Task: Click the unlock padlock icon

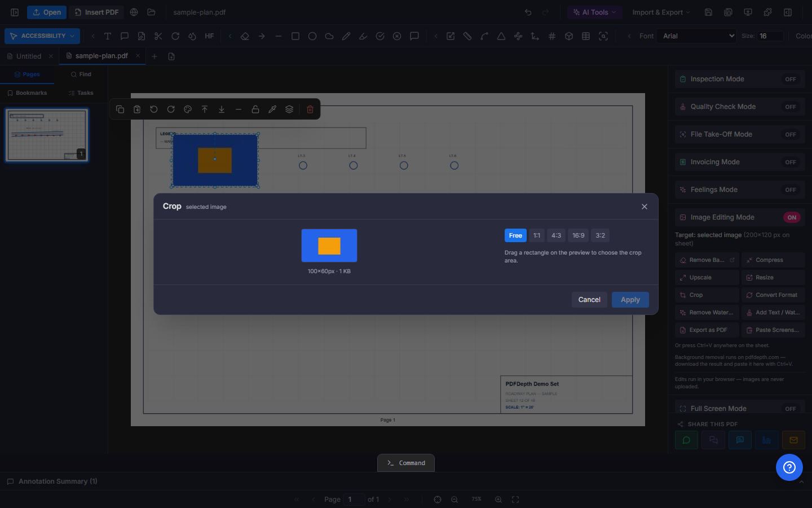Action: point(255,110)
